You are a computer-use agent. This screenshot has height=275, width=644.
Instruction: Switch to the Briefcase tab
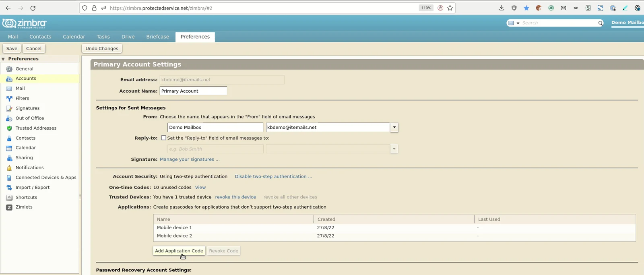158,37
